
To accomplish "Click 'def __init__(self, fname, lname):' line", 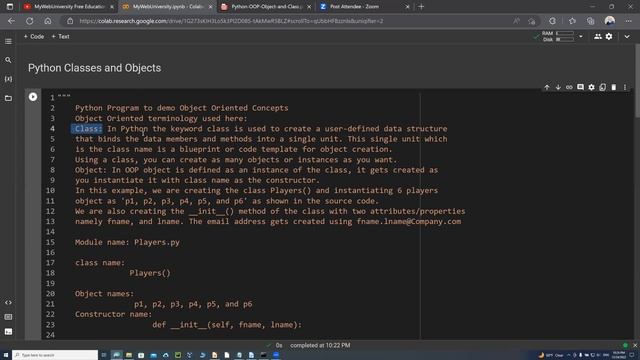I will (x=227, y=324).
